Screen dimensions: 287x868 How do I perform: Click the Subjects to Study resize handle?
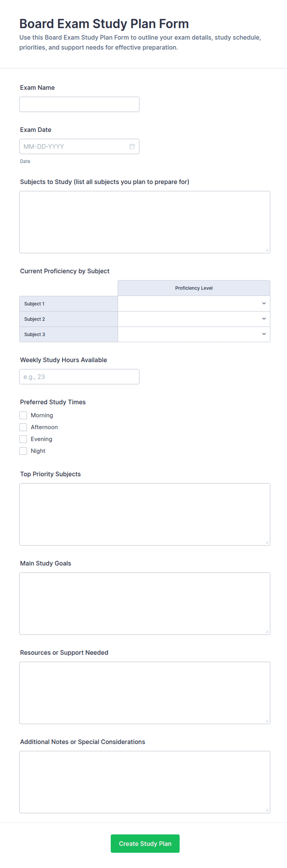tap(267, 250)
